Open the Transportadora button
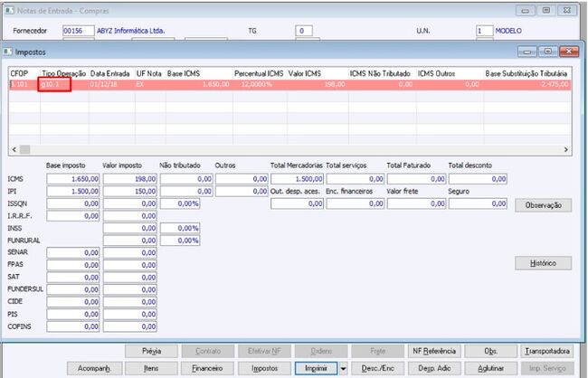This screenshot has width=588, height=378. coord(547,351)
